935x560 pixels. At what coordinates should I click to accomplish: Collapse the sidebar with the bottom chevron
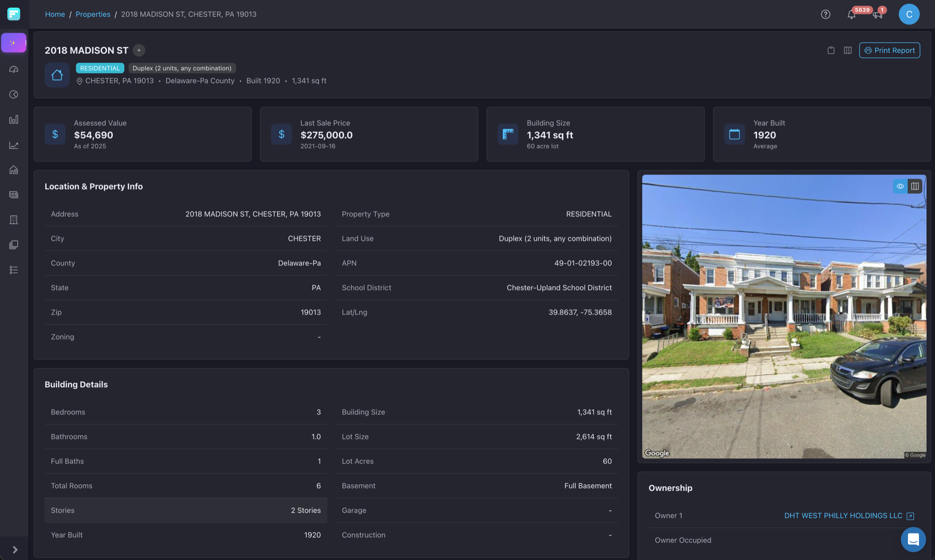[14, 550]
